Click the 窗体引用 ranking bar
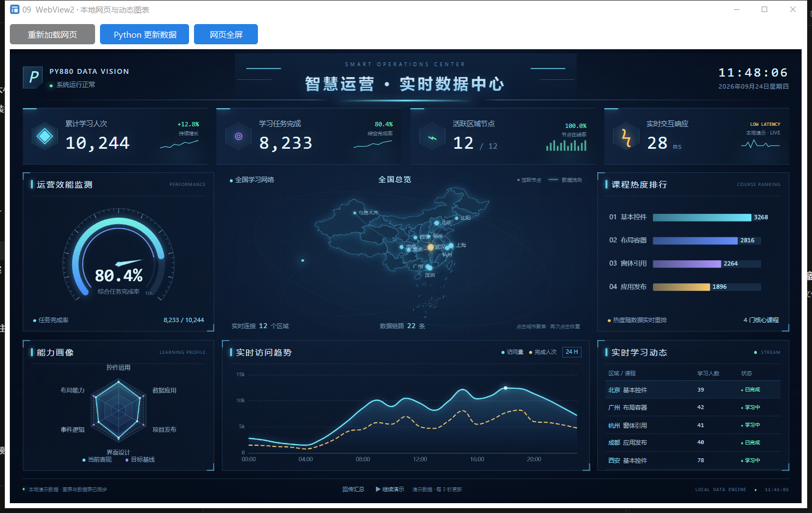This screenshot has width=812, height=513. click(x=687, y=264)
